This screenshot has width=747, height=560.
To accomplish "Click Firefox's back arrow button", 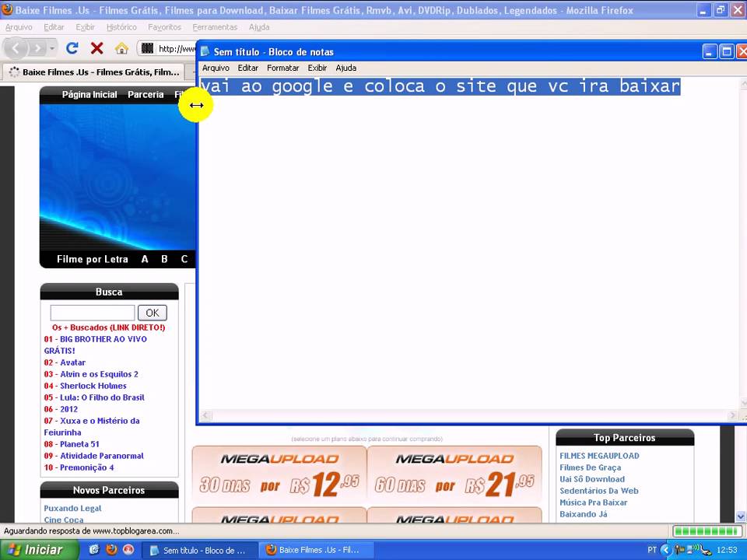I will tap(16, 48).
